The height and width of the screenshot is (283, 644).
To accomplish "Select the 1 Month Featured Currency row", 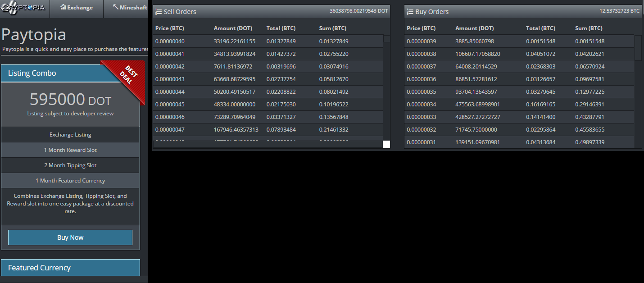I will tap(70, 181).
